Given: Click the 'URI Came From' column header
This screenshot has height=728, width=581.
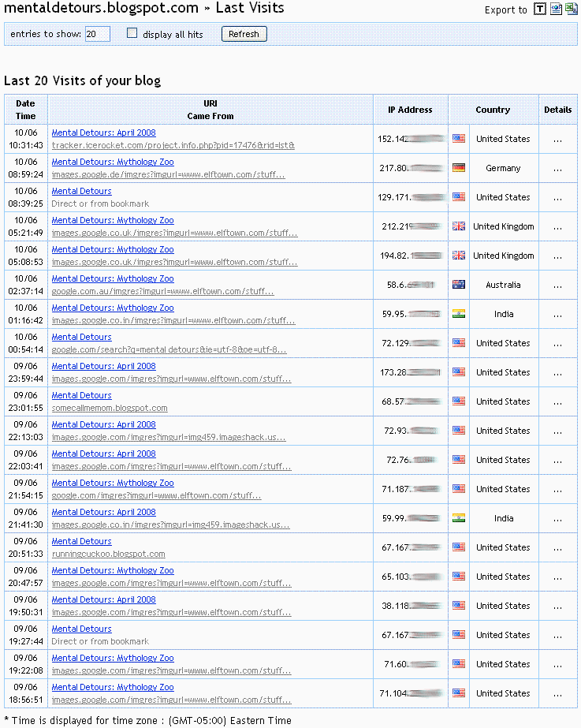Looking at the screenshot, I should point(210,110).
